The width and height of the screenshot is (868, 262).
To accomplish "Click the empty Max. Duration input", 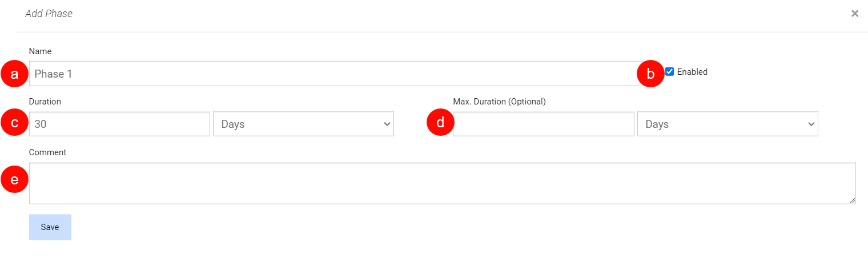I will tap(543, 124).
